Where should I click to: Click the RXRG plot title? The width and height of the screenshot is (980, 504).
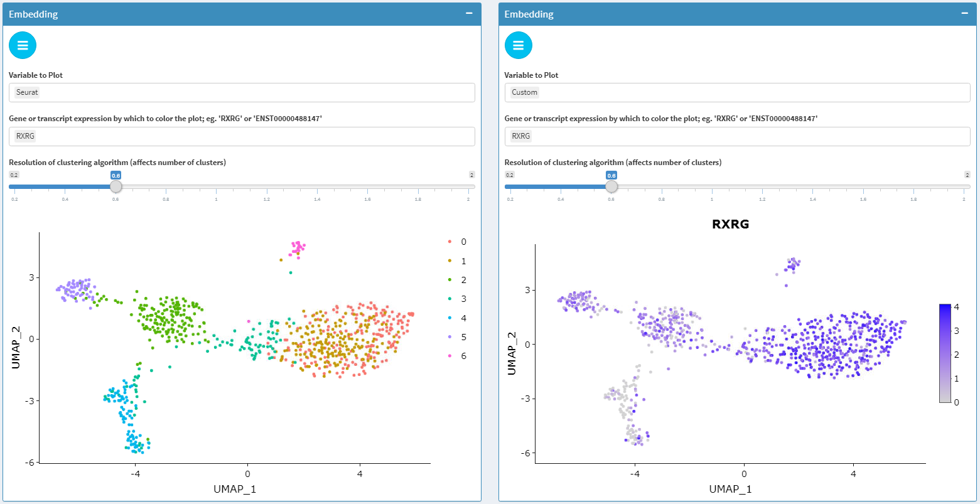pos(731,224)
